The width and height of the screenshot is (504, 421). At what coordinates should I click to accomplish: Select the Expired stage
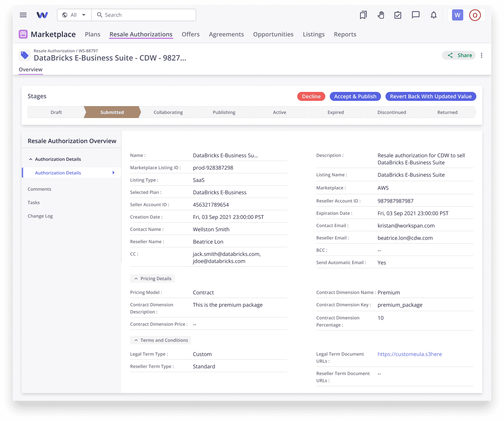(336, 112)
